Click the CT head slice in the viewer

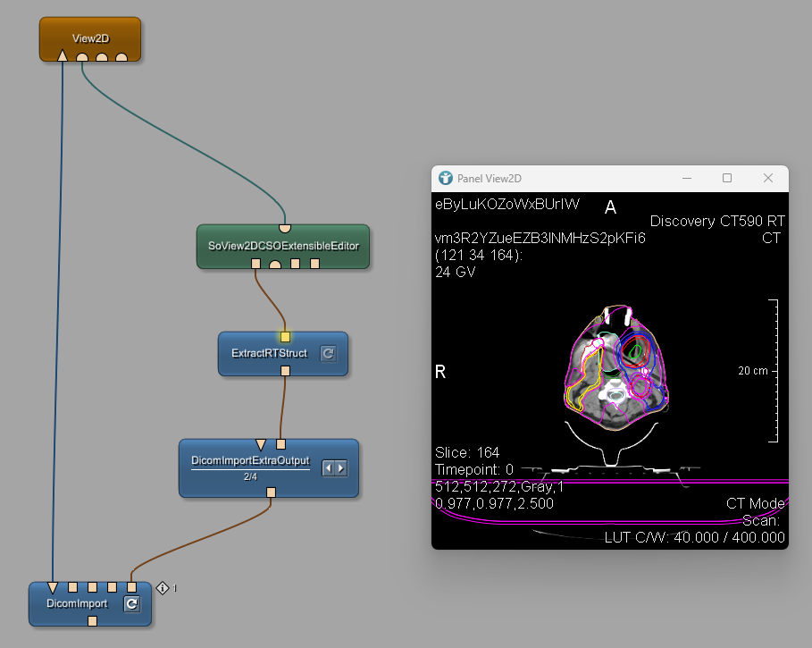(612, 366)
